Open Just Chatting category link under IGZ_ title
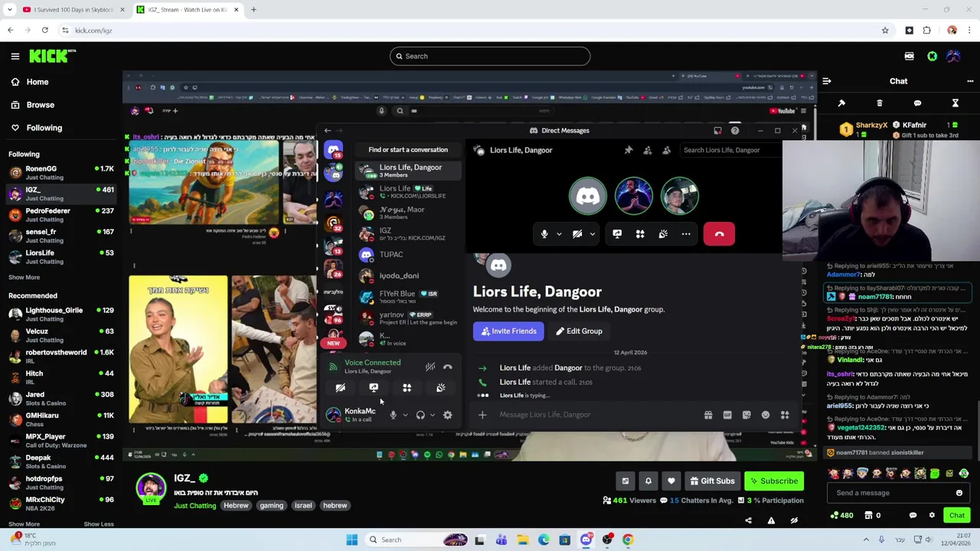 [x=194, y=506]
